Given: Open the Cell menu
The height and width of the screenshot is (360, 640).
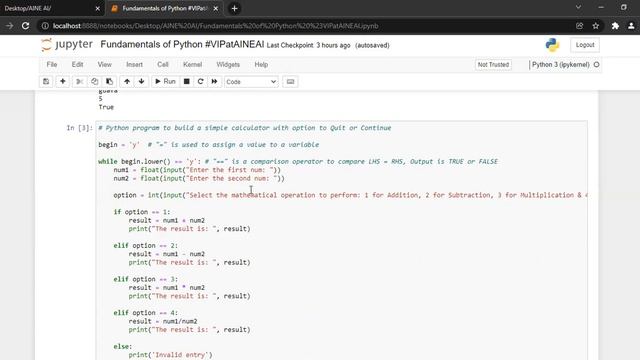Looking at the screenshot, I should 163,64.
